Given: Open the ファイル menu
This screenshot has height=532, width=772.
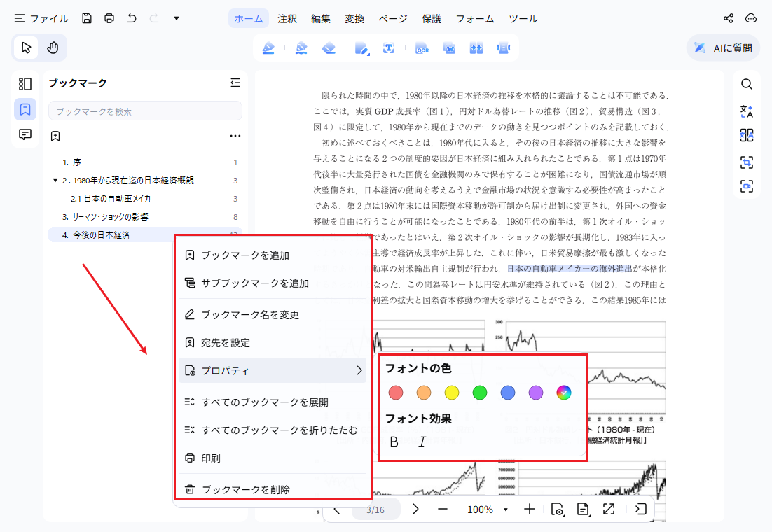Looking at the screenshot, I should [41, 19].
